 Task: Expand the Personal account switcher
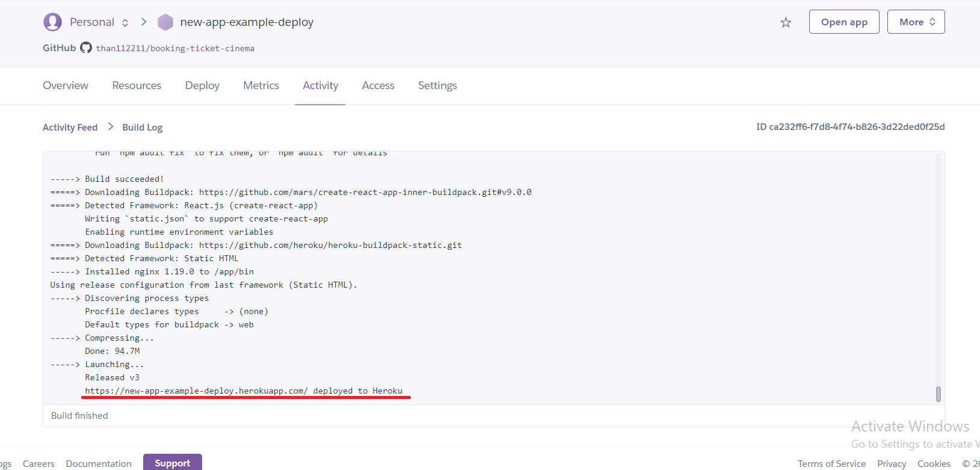(x=125, y=23)
